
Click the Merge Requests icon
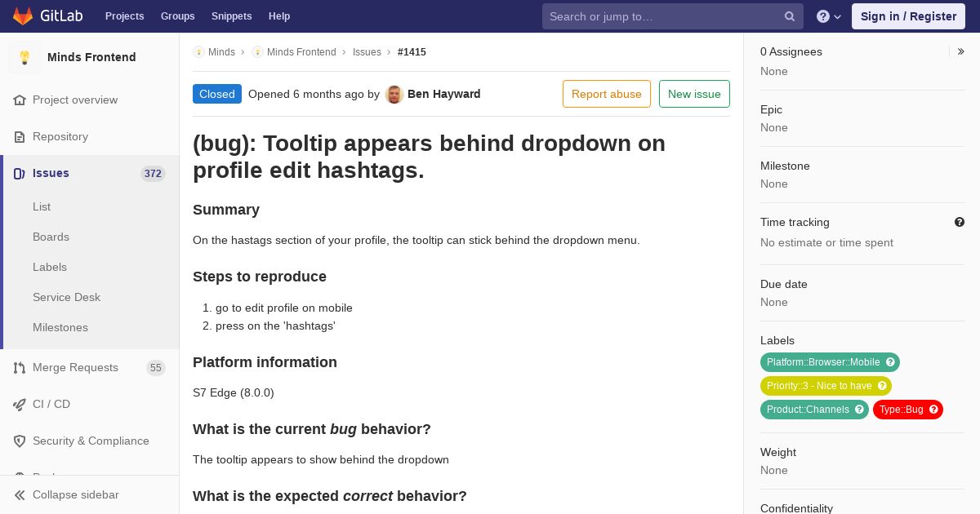coord(20,367)
